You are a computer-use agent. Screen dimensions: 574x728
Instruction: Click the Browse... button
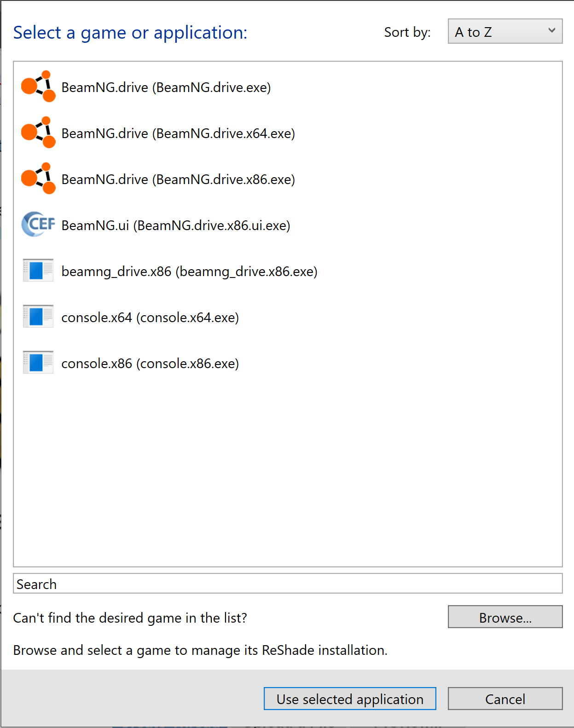pos(505,617)
